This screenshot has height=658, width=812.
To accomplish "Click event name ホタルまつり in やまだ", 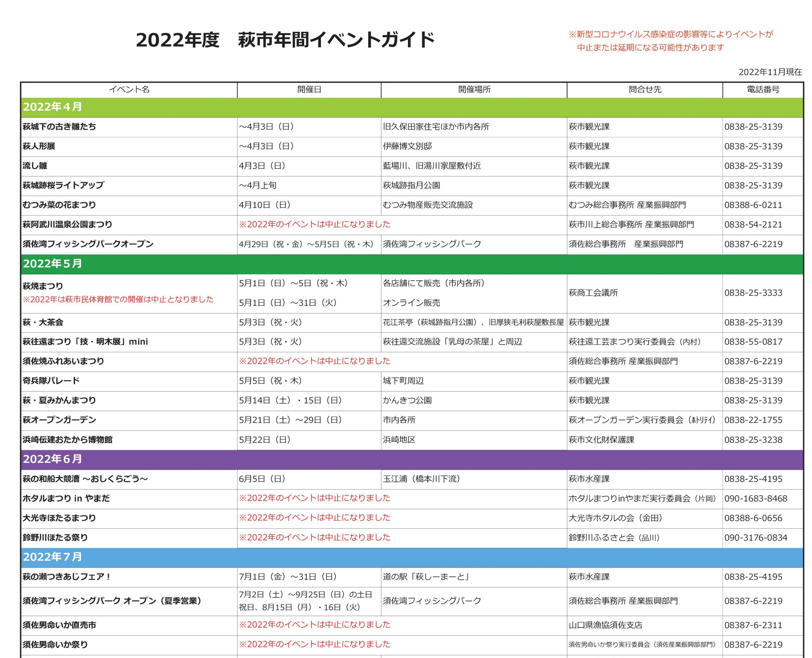I will [66, 498].
